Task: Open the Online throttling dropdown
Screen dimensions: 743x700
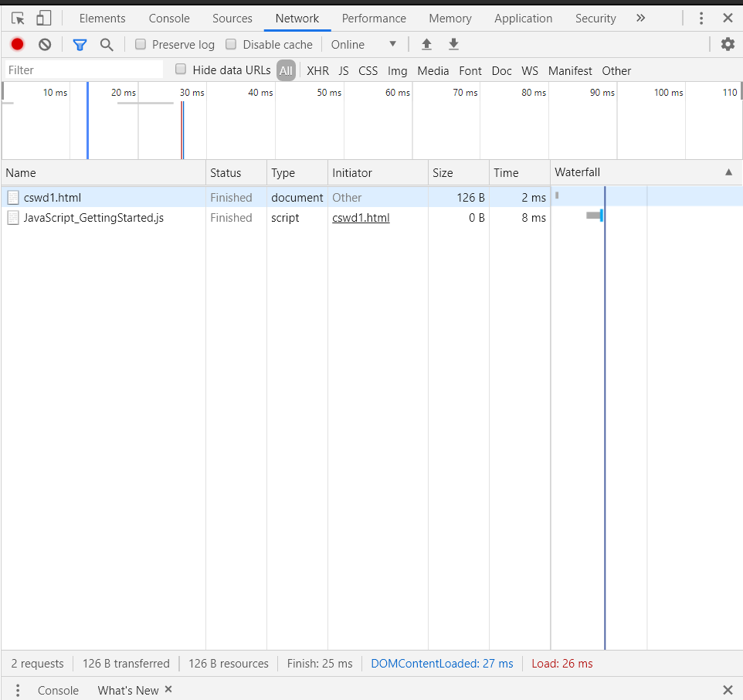Action: point(363,44)
